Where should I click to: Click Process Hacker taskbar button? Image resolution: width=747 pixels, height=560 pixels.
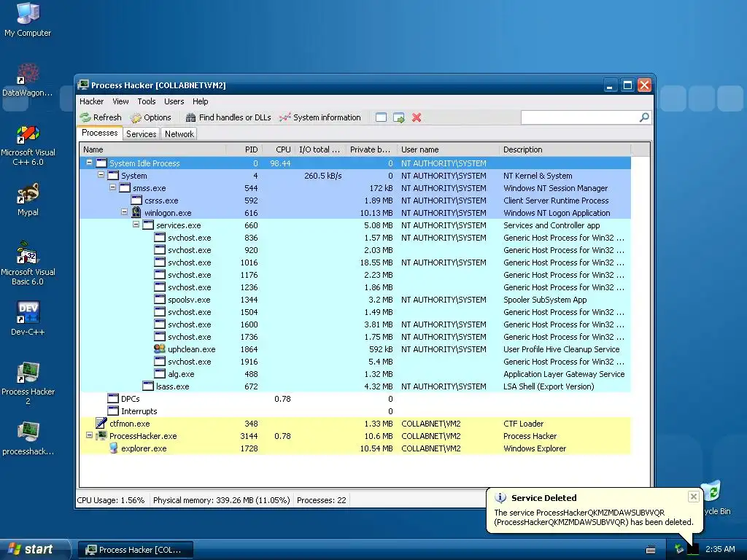pyautogui.click(x=136, y=550)
